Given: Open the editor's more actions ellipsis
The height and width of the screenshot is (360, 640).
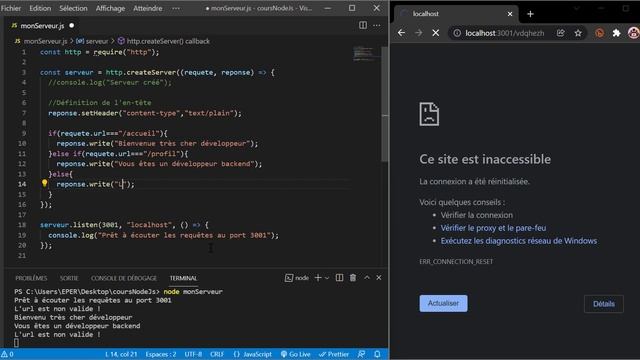Looking at the screenshot, I should [x=377, y=25].
